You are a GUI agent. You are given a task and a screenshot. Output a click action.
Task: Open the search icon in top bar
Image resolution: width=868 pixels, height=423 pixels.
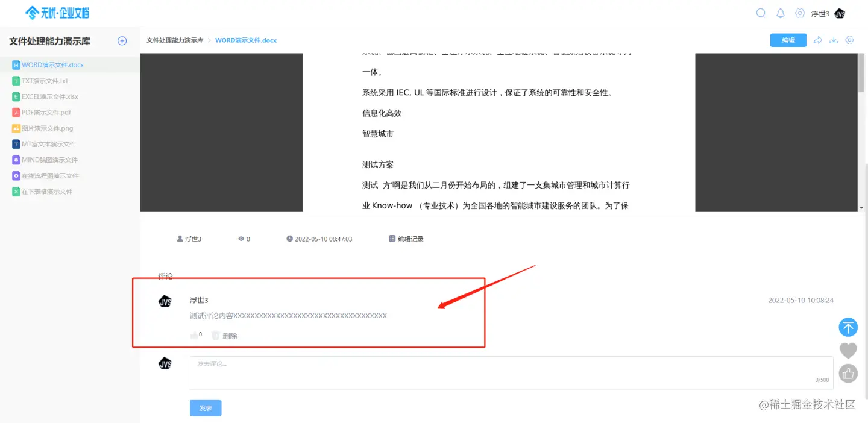click(x=761, y=13)
